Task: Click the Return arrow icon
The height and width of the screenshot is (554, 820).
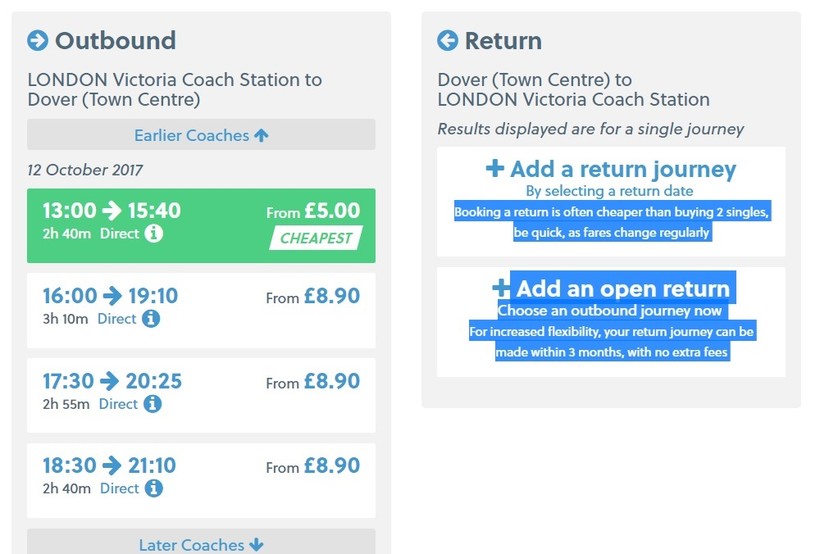Action: [448, 41]
